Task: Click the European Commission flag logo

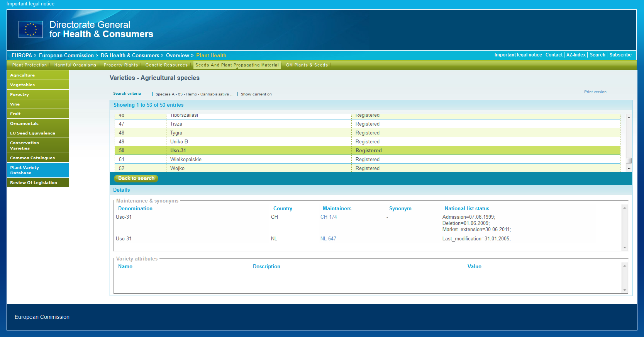Action: tap(31, 29)
